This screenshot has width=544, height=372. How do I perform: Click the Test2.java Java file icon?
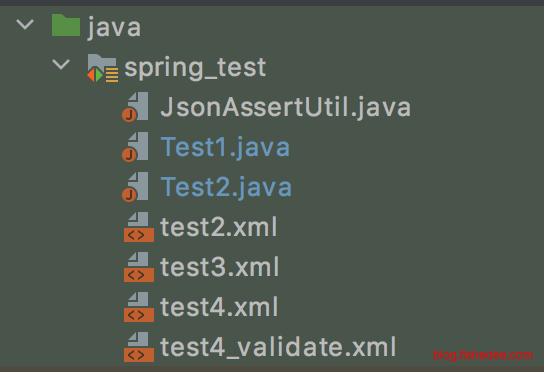[x=135, y=187]
